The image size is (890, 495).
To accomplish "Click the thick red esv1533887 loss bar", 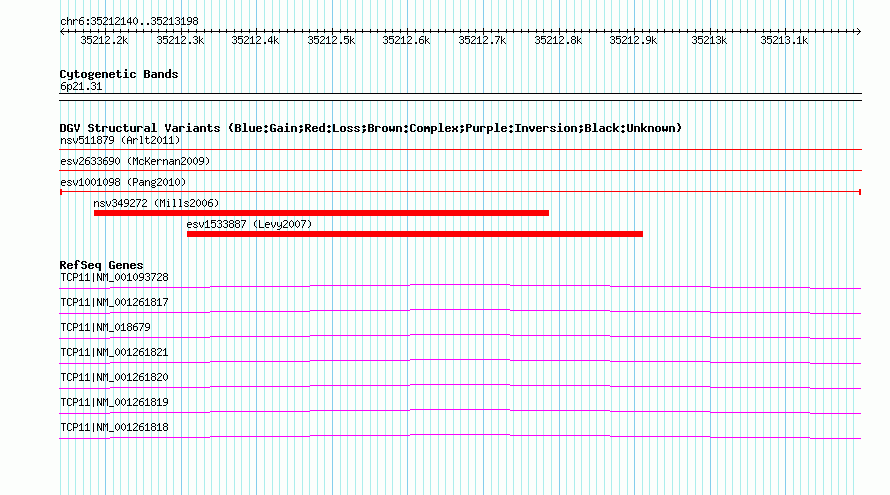I will tap(415, 234).
